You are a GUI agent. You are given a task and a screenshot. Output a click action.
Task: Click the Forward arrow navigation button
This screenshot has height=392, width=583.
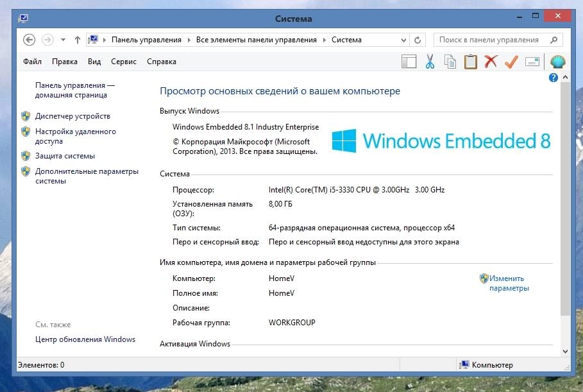[x=47, y=39]
